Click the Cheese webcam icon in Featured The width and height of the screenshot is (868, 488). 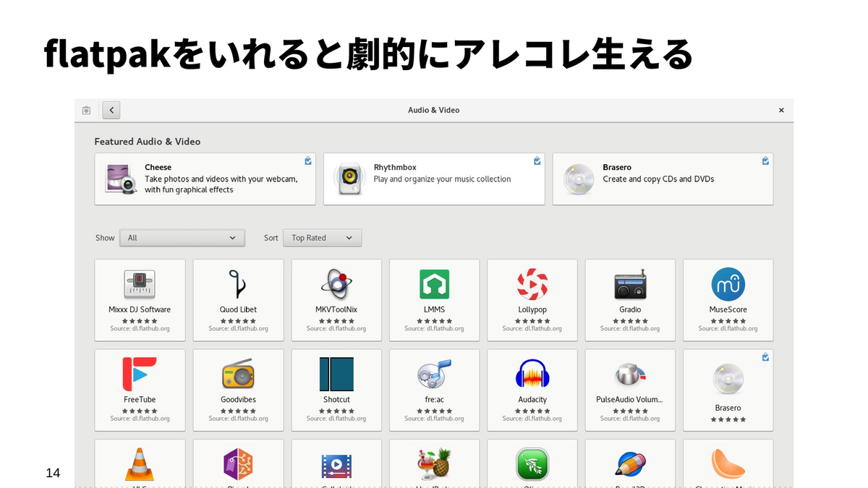[122, 179]
